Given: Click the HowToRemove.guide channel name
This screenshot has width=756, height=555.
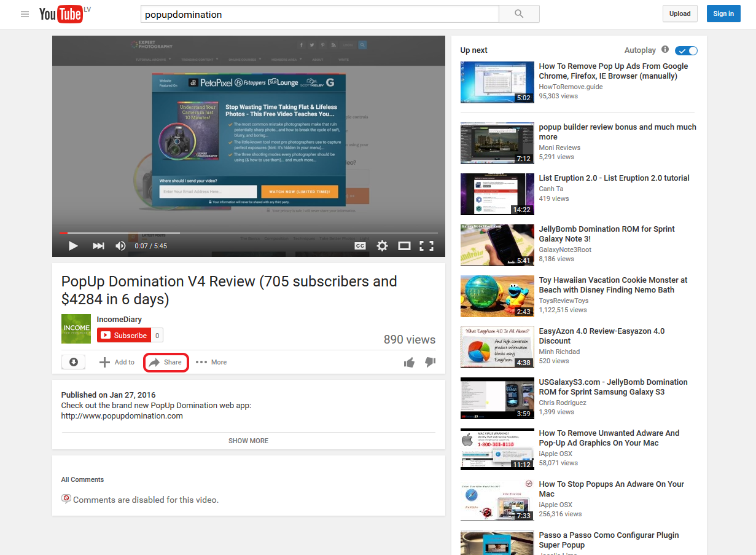Looking at the screenshot, I should click(x=571, y=87).
